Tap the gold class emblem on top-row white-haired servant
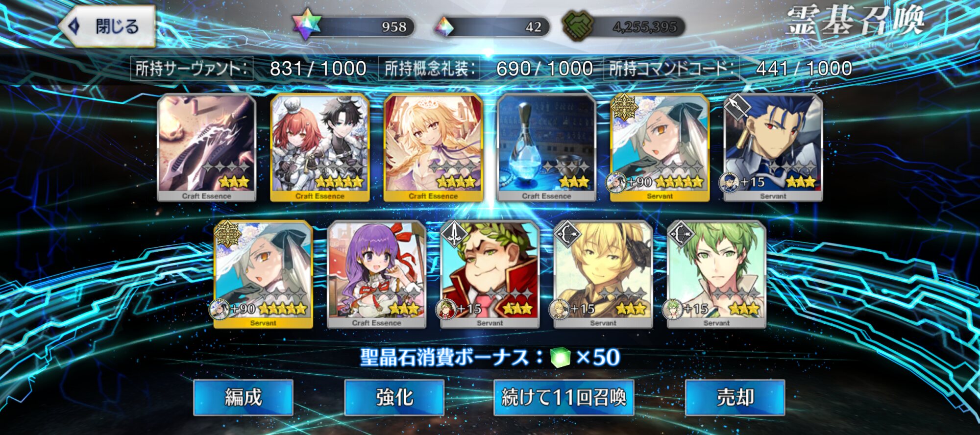 point(624,107)
